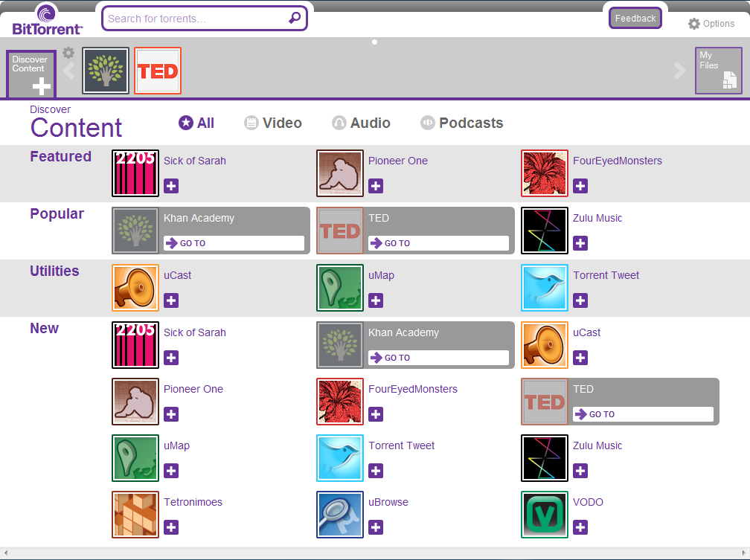The width and height of the screenshot is (750, 560).
Task: Open Torrent Tweet link in Utilities
Action: [606, 275]
